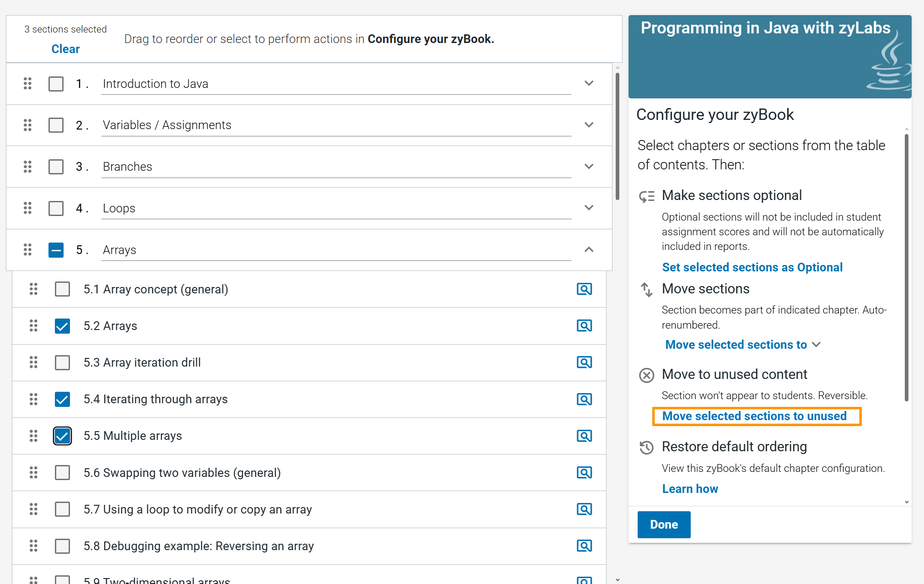Preview section 5.3 Array iteration drill
924x584 pixels.
[x=584, y=362]
